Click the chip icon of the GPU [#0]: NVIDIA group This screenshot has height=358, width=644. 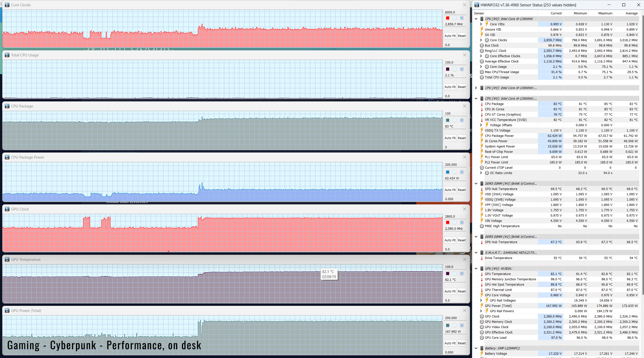(482, 268)
